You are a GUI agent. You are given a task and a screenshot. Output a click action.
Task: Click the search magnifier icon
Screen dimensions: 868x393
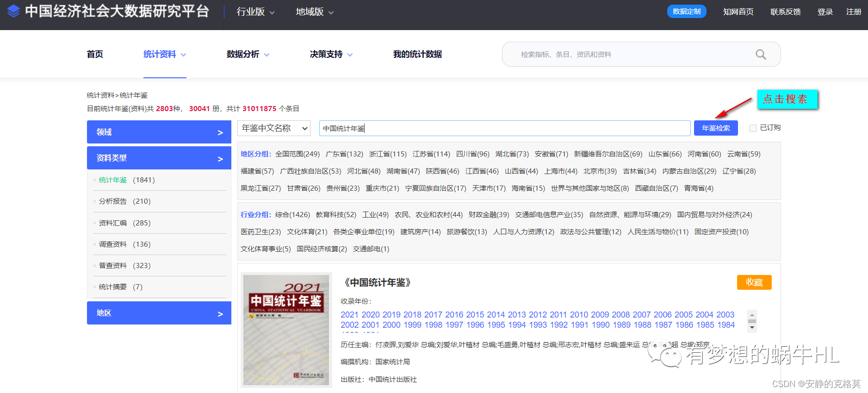[761, 55]
